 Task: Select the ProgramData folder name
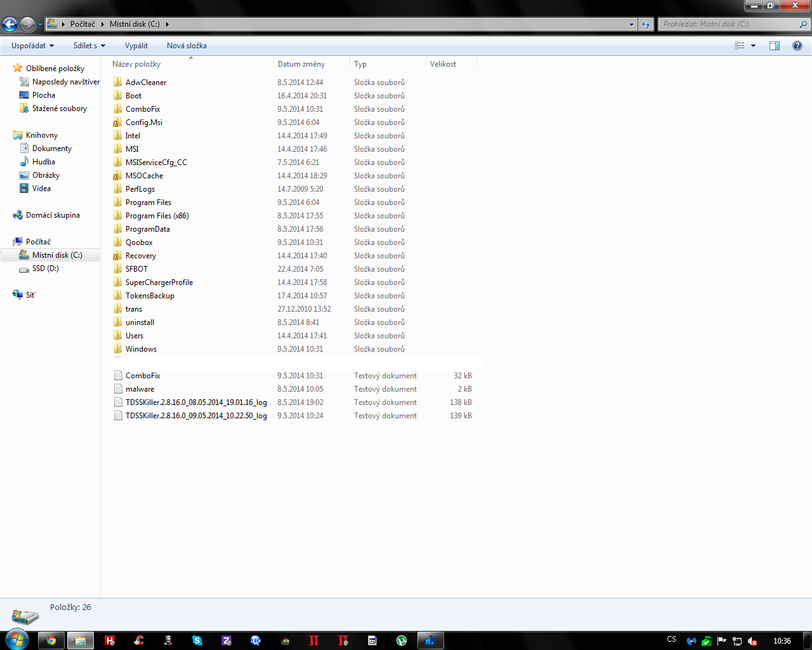point(148,229)
